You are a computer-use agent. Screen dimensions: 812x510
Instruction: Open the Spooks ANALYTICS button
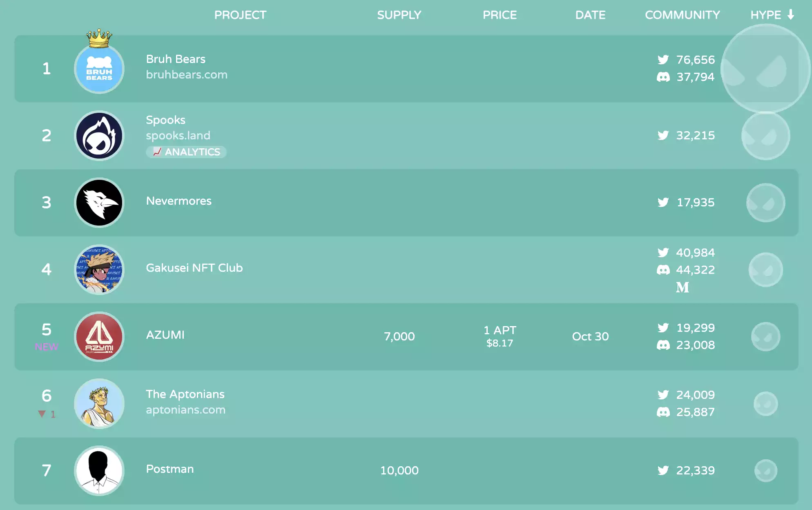(186, 152)
